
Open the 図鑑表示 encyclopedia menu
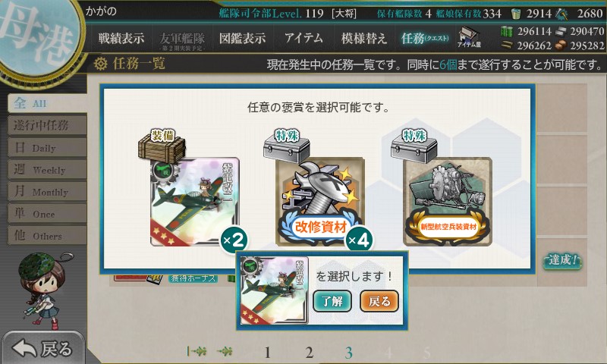(x=242, y=38)
